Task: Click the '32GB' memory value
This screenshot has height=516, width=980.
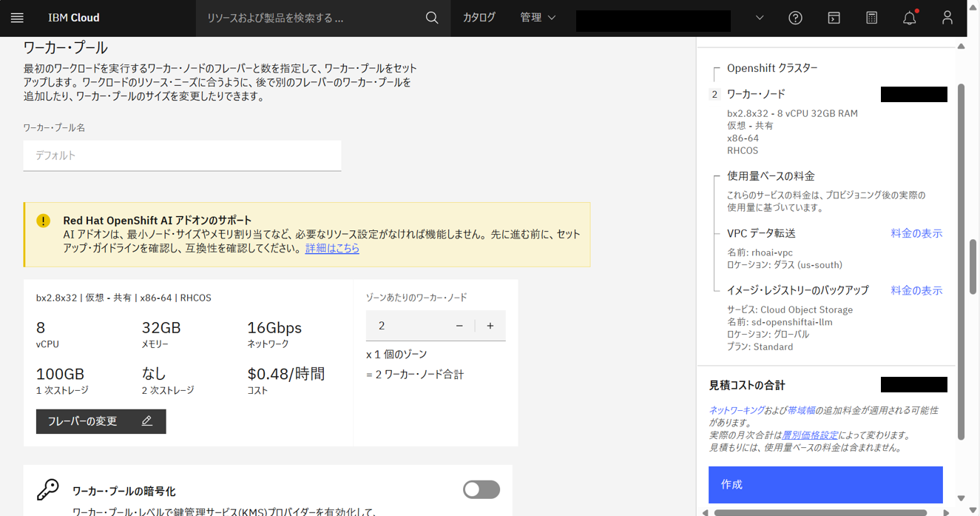Action: pos(161,328)
